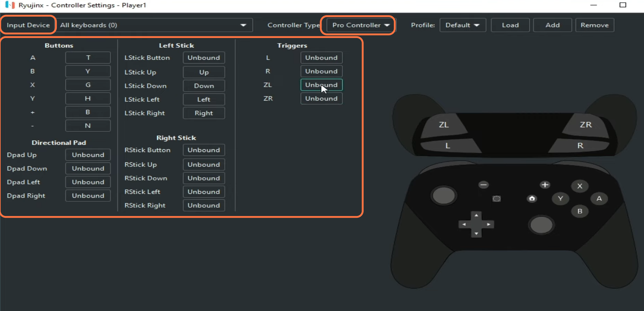Click the X face button on controller image
This screenshot has height=311, width=644.
click(x=580, y=186)
